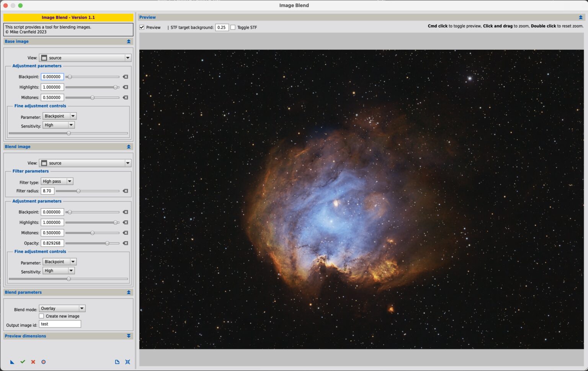Uncheck the Preview checkbox
The width and height of the screenshot is (588, 371).
point(142,27)
